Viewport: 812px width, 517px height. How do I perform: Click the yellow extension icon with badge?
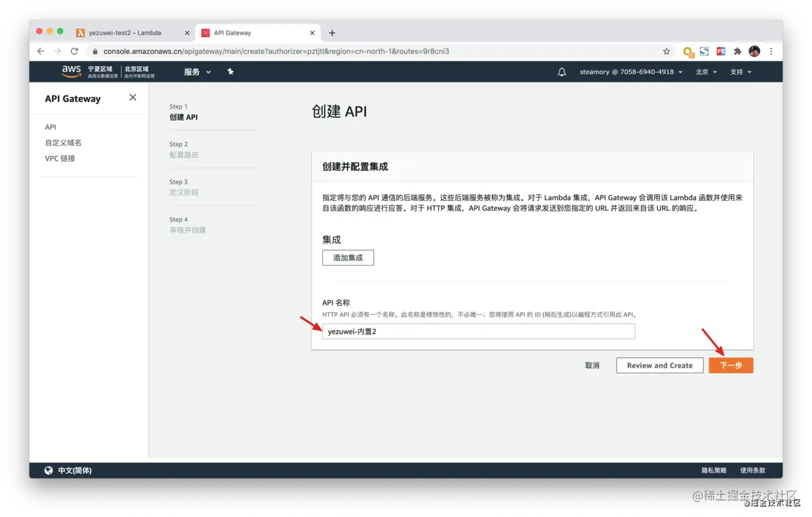(688, 52)
